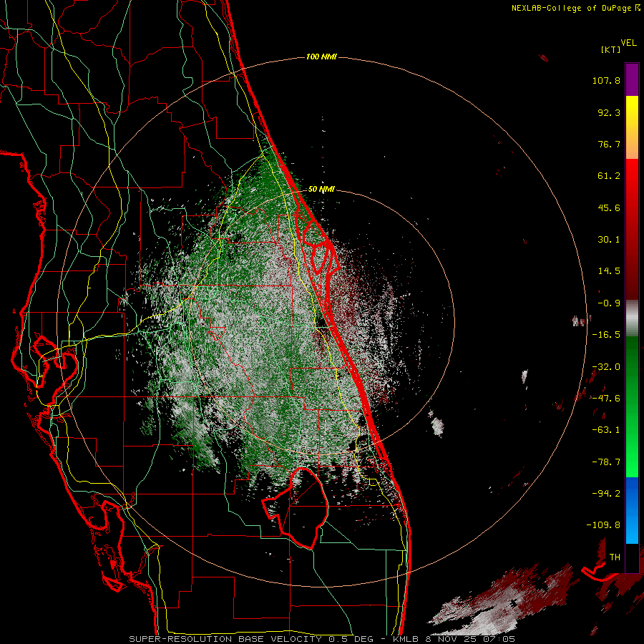This screenshot has width=644, height=644.
Task: Click the 30.1 velocity scale value
Action: pos(609,240)
